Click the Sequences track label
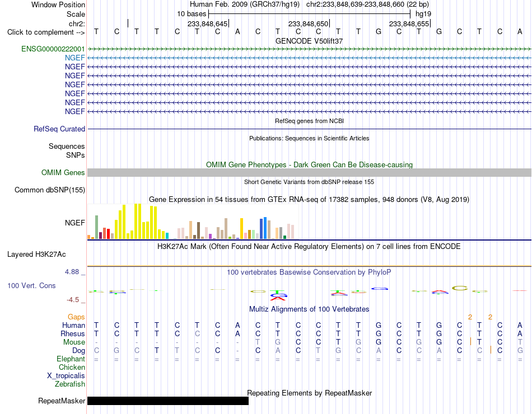532x414 pixels. tap(67, 146)
